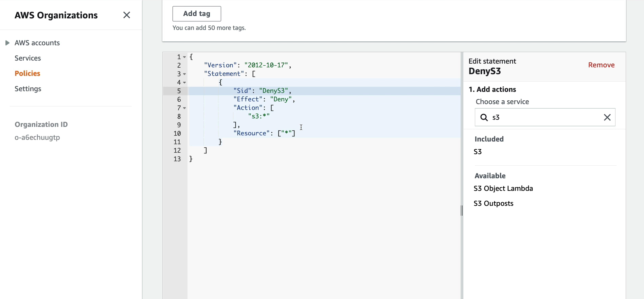This screenshot has width=644, height=299.
Task: Click the DenyS3 statement title
Action: pos(485,71)
